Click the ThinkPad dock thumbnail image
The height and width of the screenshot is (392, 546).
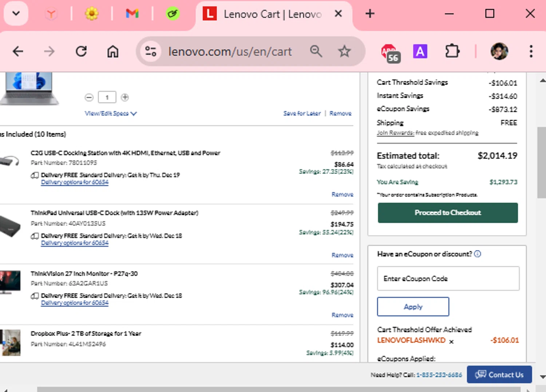click(x=10, y=226)
